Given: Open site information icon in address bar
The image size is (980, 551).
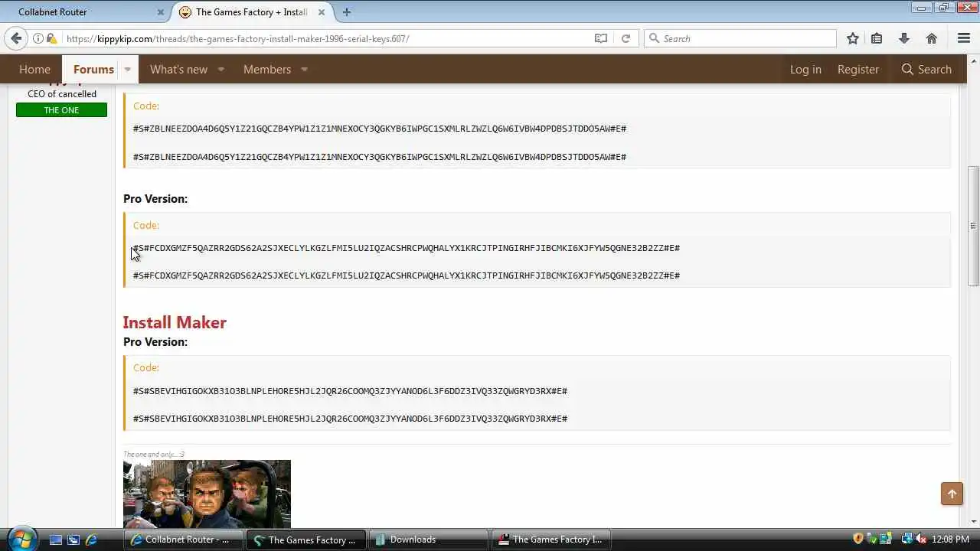Looking at the screenshot, I should pos(38,38).
